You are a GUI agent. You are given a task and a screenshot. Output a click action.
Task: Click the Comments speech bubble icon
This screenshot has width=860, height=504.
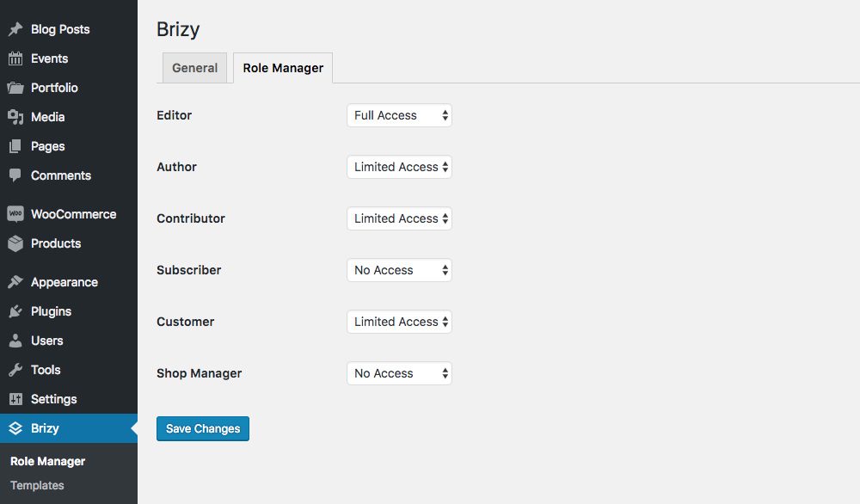(15, 175)
